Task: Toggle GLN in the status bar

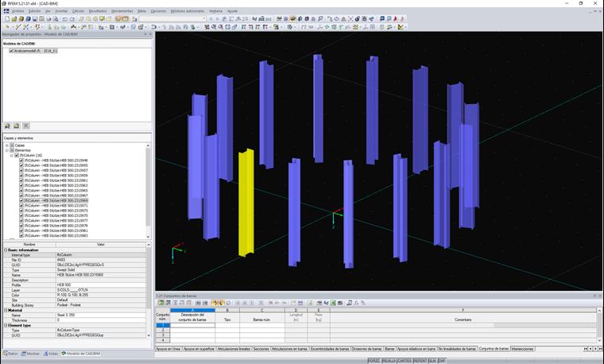Action: [432, 361]
